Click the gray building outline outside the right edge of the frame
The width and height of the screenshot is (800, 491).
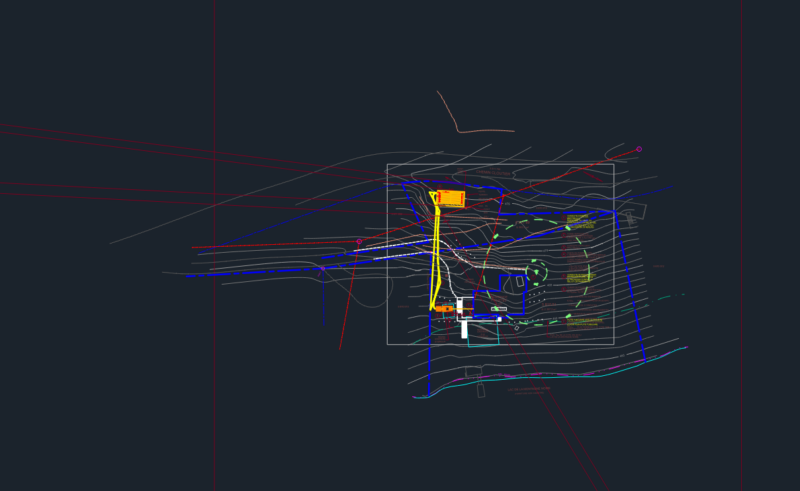(x=632, y=212)
